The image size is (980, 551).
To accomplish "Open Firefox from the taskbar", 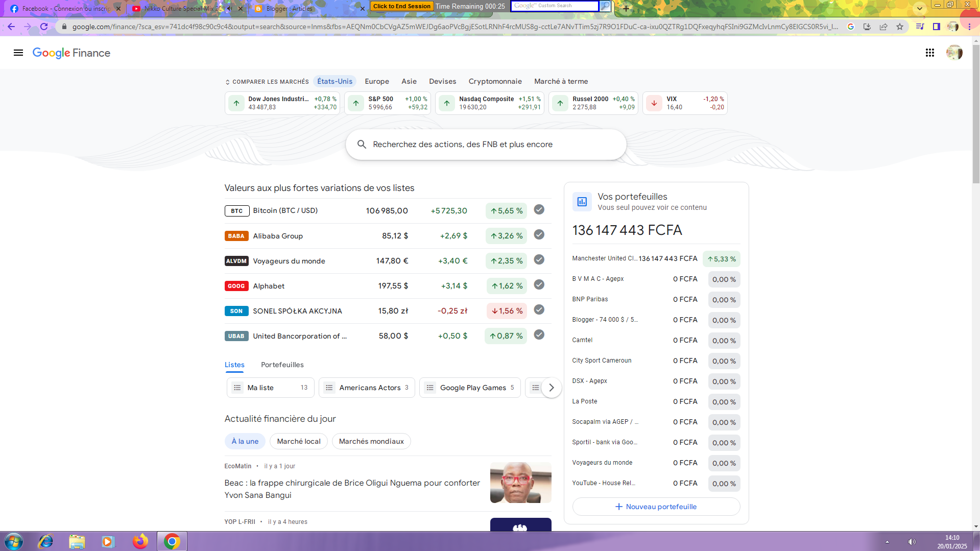I will (x=140, y=541).
